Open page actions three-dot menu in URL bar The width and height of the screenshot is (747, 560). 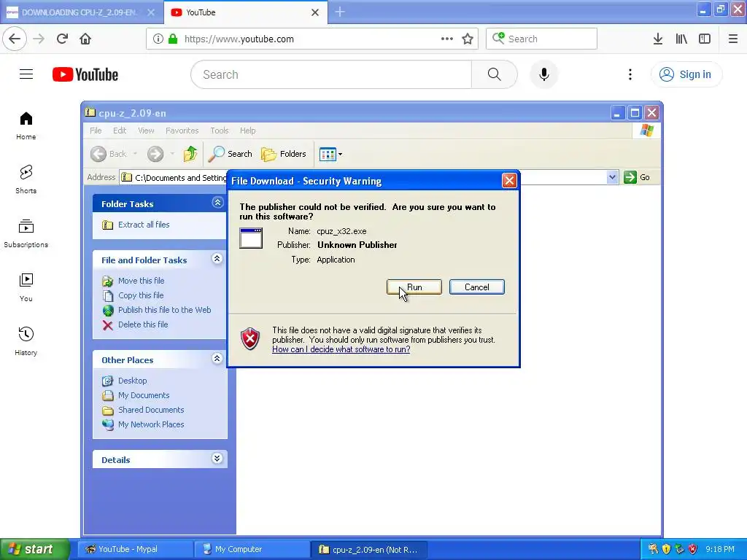tap(447, 39)
